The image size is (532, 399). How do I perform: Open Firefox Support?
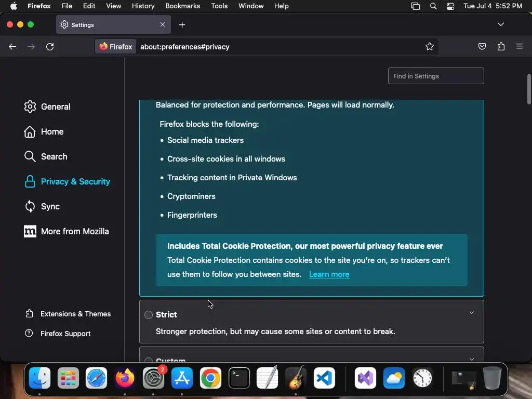click(58, 334)
